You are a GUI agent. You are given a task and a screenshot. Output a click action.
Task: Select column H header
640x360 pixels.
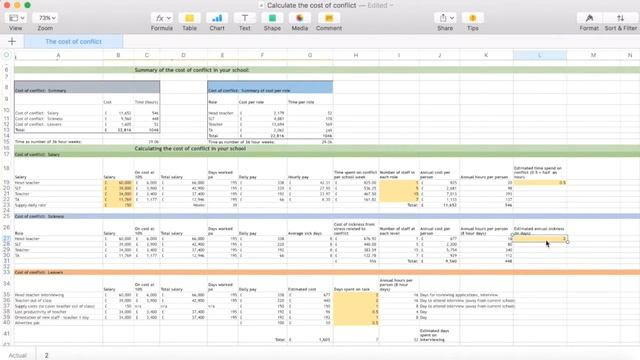(356, 55)
